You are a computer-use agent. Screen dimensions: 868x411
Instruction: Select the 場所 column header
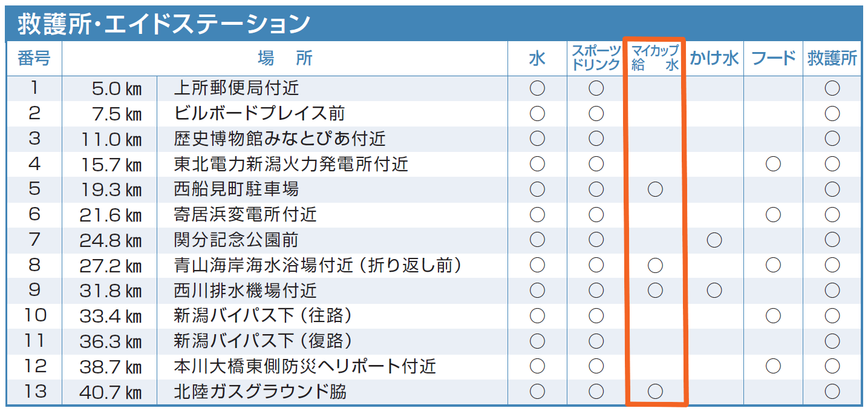(x=285, y=58)
